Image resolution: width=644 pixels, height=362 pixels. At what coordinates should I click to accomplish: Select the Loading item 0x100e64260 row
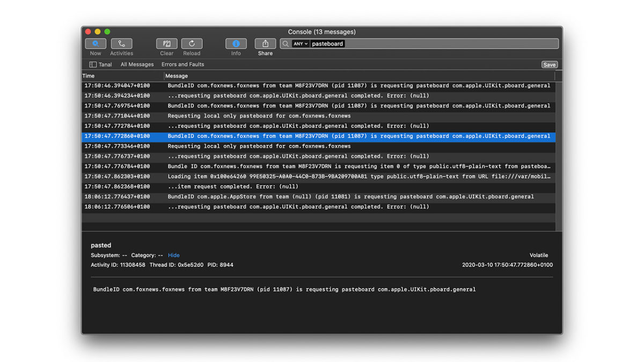[319, 176]
